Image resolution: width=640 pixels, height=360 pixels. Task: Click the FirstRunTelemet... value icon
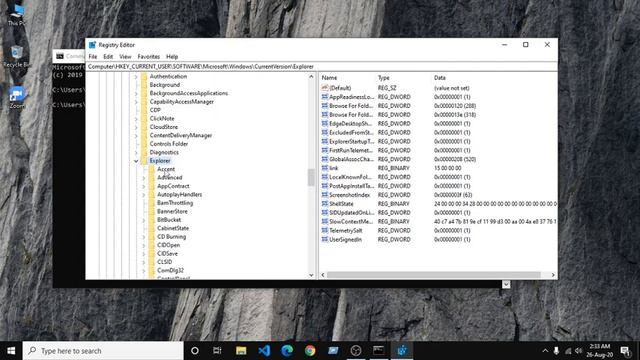(x=325, y=150)
